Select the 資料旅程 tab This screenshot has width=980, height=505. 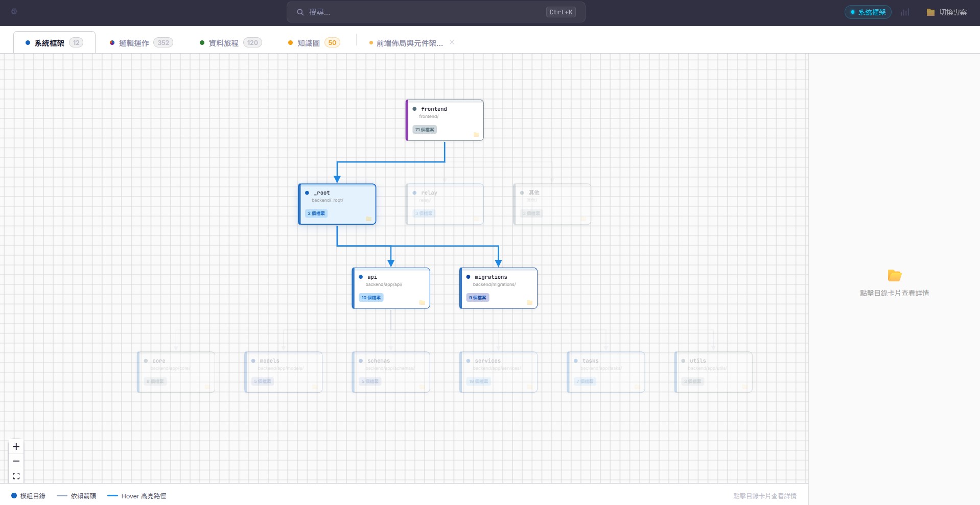click(x=222, y=42)
